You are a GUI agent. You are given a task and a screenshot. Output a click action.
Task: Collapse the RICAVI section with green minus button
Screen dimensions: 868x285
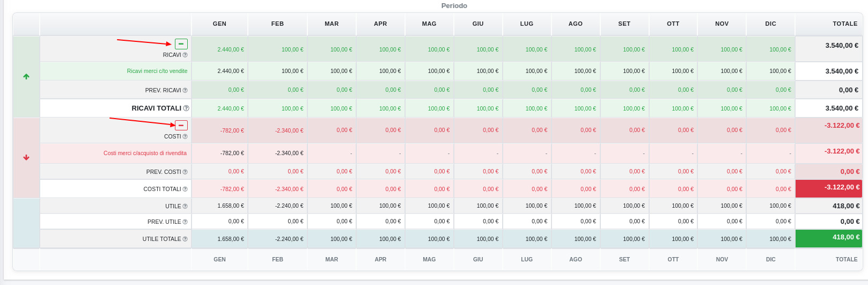click(x=181, y=44)
